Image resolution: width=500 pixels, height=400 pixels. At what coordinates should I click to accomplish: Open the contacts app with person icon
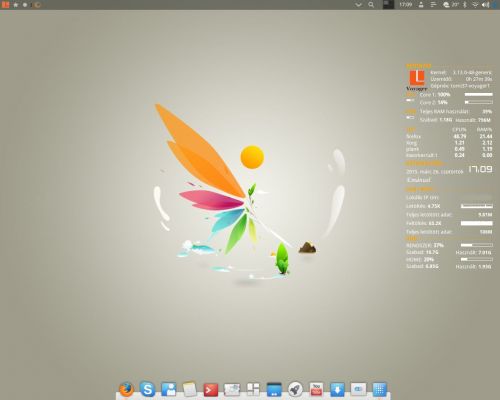(169, 389)
